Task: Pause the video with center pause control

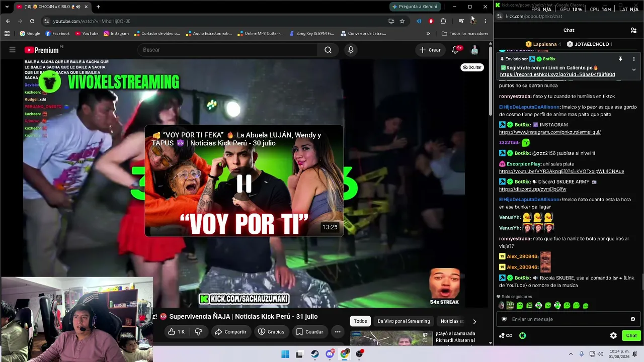Action: (244, 184)
